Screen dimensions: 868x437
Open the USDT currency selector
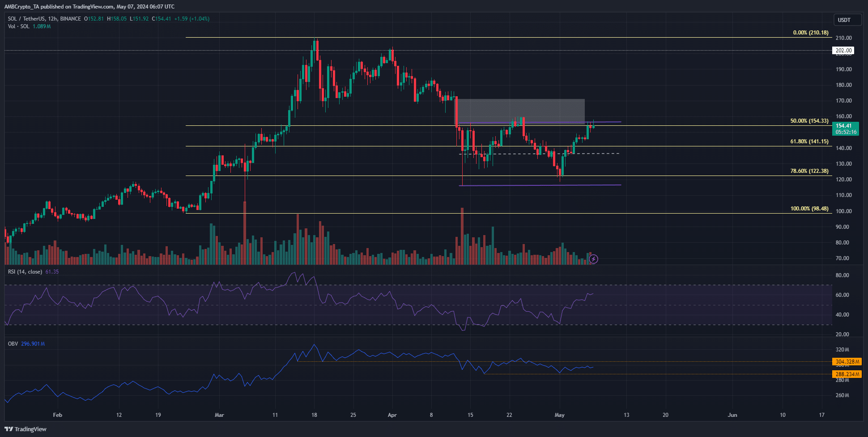(x=848, y=20)
